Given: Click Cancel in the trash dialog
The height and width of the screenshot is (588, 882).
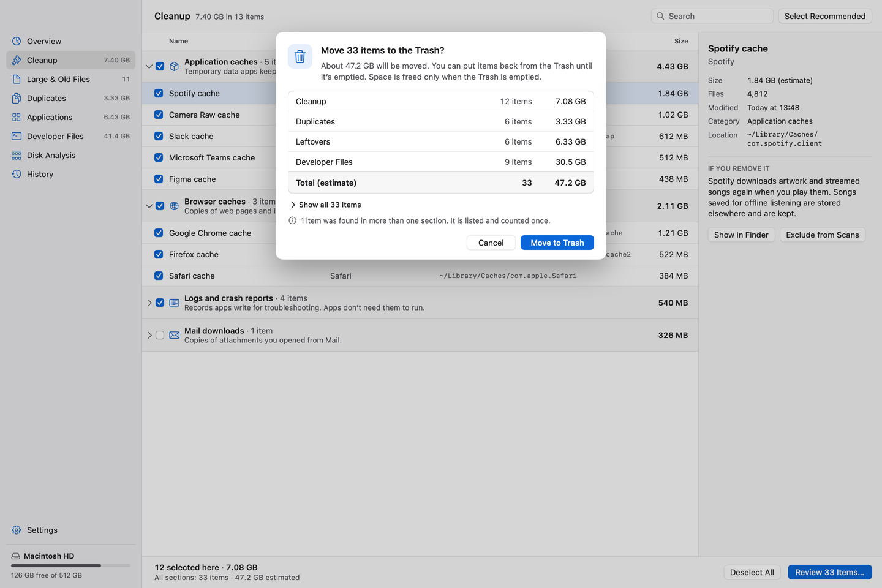Looking at the screenshot, I should pyautogui.click(x=491, y=243).
